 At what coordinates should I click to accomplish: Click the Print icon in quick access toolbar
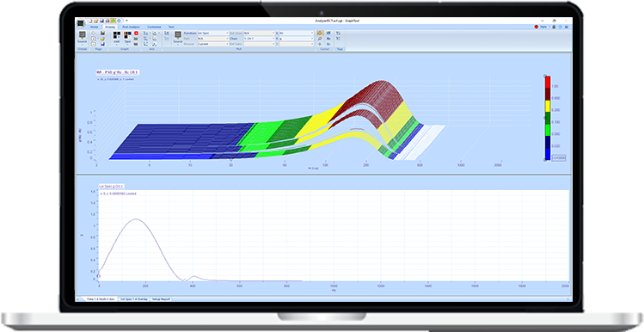pos(107,21)
